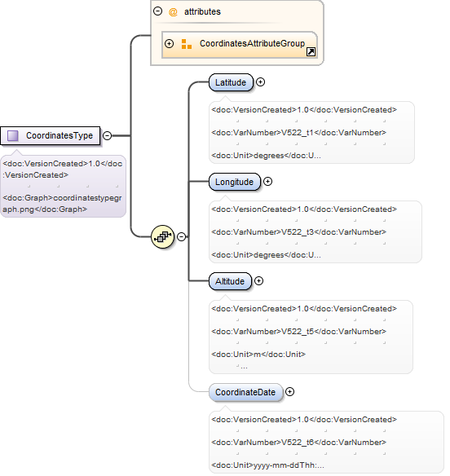This screenshot has width=450, height=476.
Task: Collapse the attributes box
Action: pyautogui.click(x=157, y=11)
